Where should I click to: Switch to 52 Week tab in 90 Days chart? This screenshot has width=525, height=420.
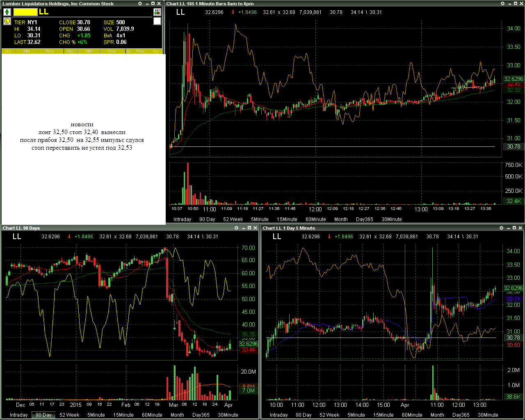click(x=69, y=415)
